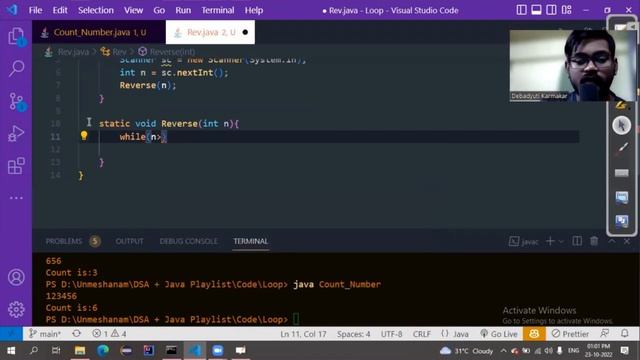Screen dimensions: 640x360
Task: Click the terminal prompt input line
Action: click(x=173, y=319)
